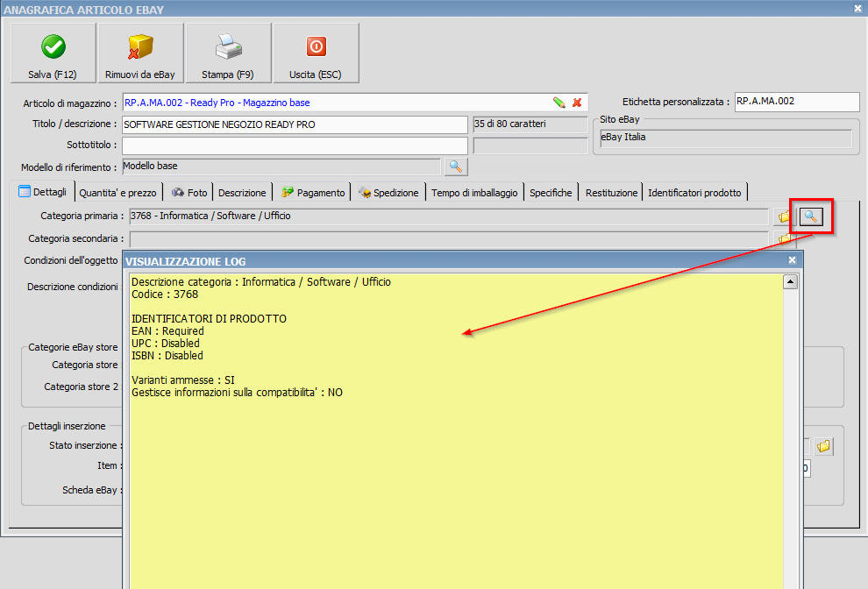This screenshot has height=589, width=868.
Task: Print using Stampa (F9) button
Action: click(228, 53)
